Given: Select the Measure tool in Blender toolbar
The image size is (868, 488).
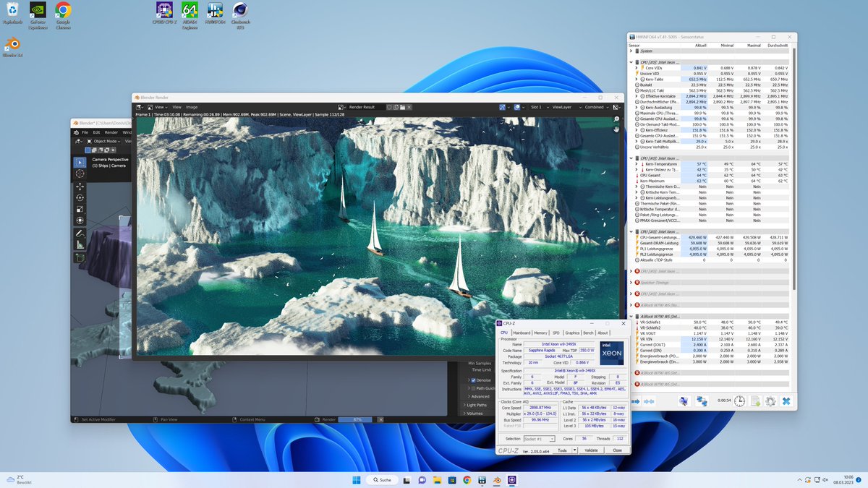Looking at the screenshot, I should pos(80,245).
